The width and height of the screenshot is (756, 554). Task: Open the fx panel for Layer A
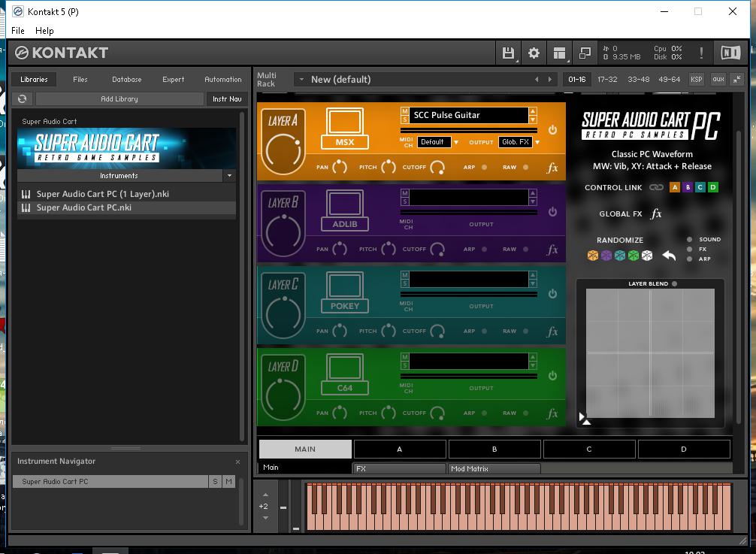[x=552, y=168]
